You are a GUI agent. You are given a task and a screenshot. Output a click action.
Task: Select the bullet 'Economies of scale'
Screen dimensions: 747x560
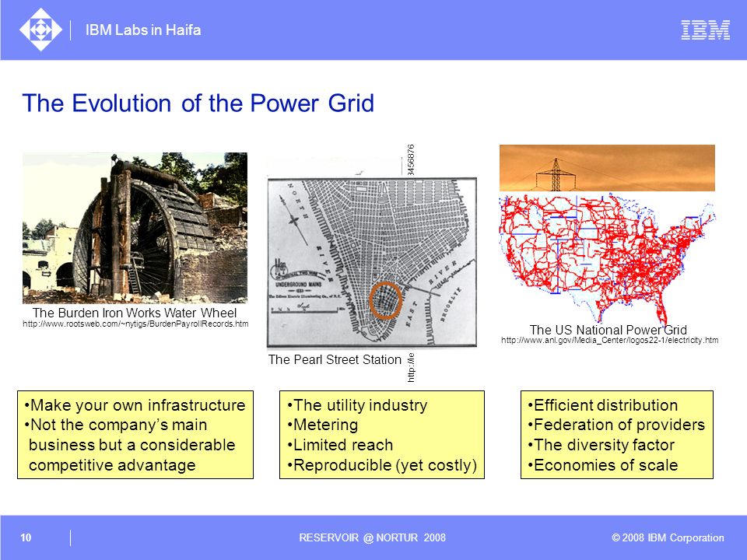pos(602,465)
